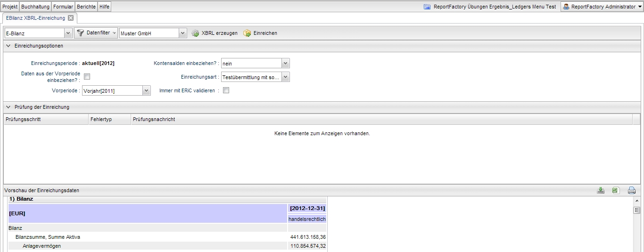Open the Buchhaltung menu
The width and height of the screenshot is (644, 252).
click(x=35, y=7)
